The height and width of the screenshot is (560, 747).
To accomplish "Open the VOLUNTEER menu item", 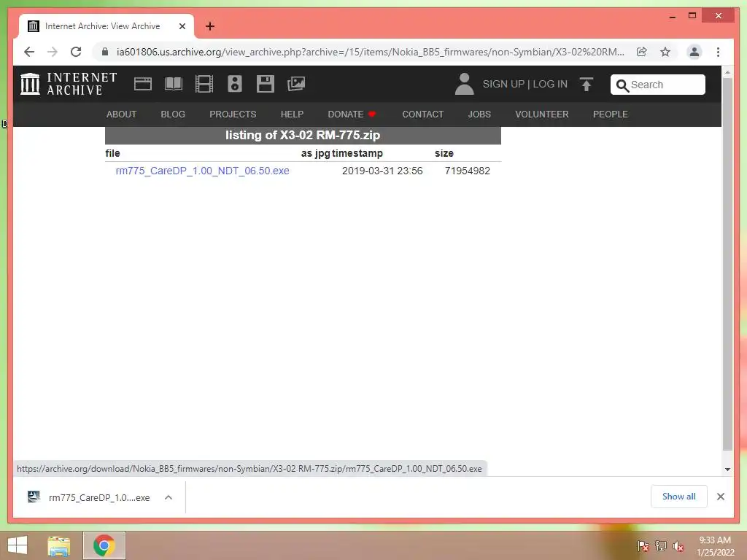I will (542, 114).
